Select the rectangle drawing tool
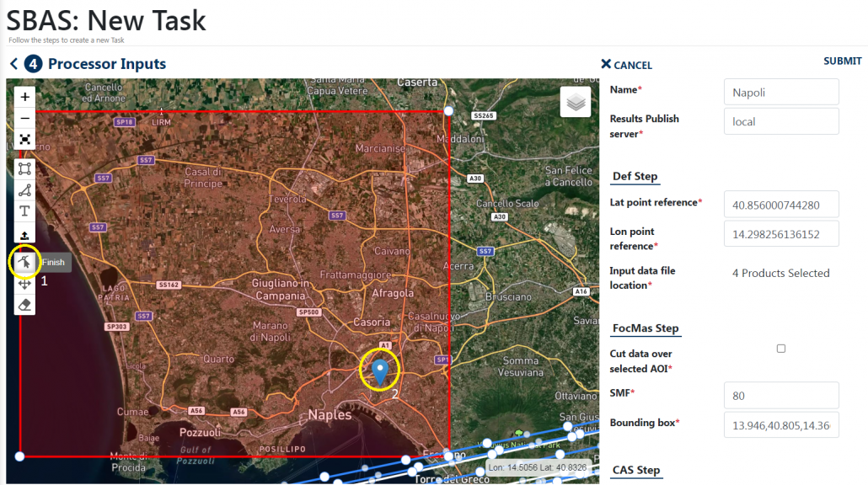 point(24,168)
